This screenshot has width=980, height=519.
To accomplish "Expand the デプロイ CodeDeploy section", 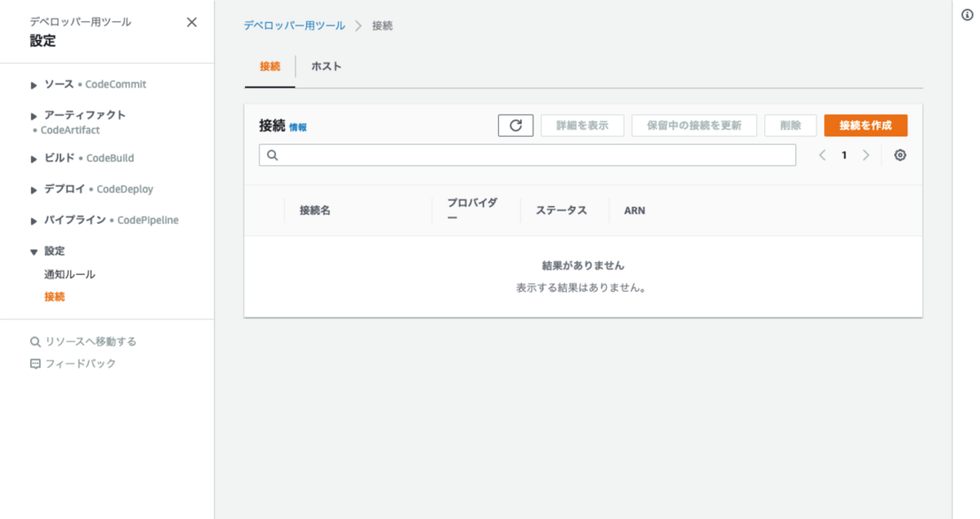I will pyautogui.click(x=34, y=190).
